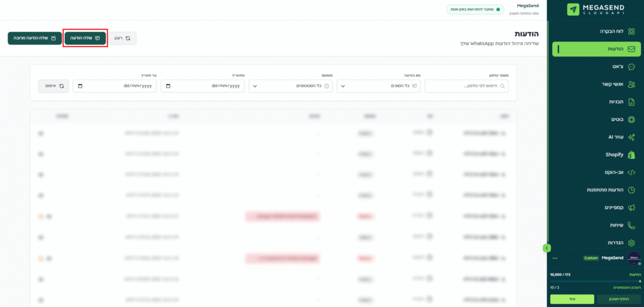Click the Refresh (רענן) button
This screenshot has height=307, width=644.
pos(123,38)
